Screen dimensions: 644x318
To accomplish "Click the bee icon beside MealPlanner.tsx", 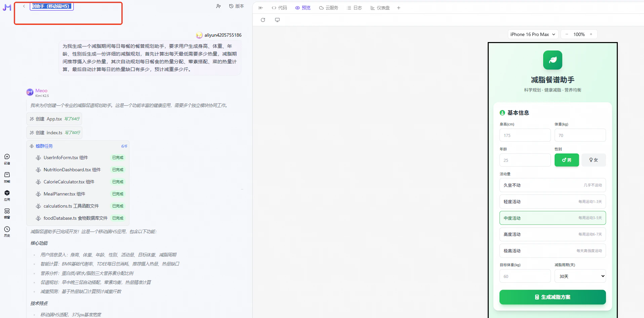I will 38,194.
